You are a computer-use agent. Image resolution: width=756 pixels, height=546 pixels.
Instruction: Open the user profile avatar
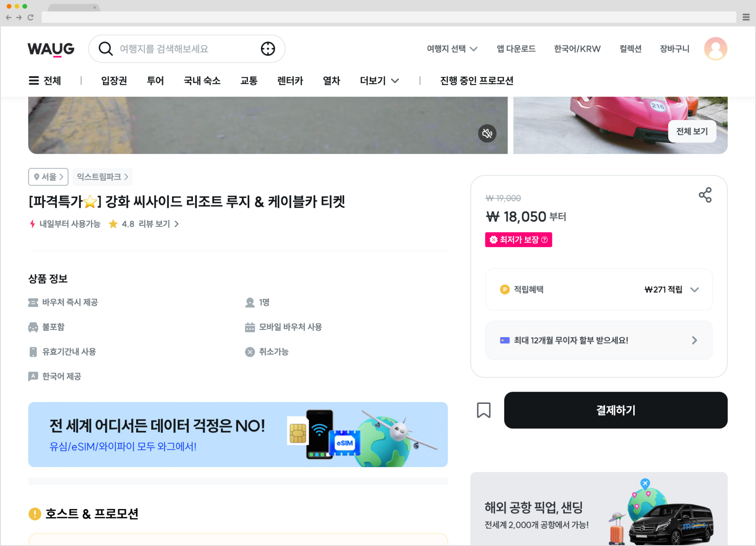pos(715,49)
